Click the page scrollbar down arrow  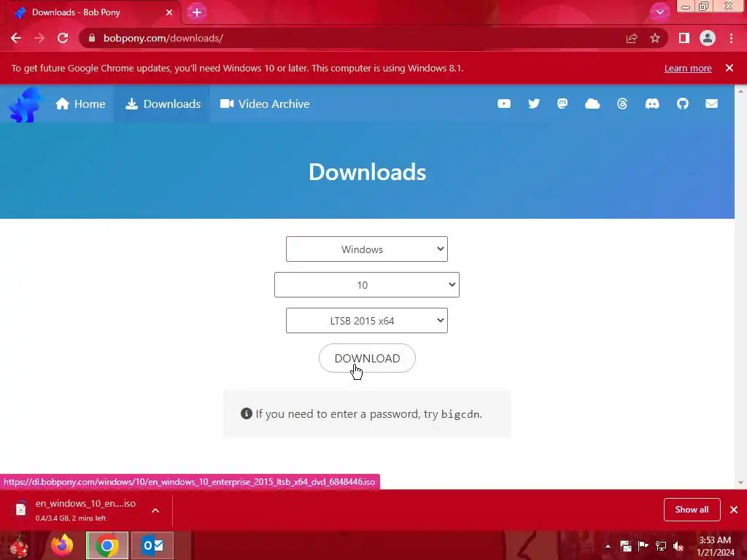point(741,483)
